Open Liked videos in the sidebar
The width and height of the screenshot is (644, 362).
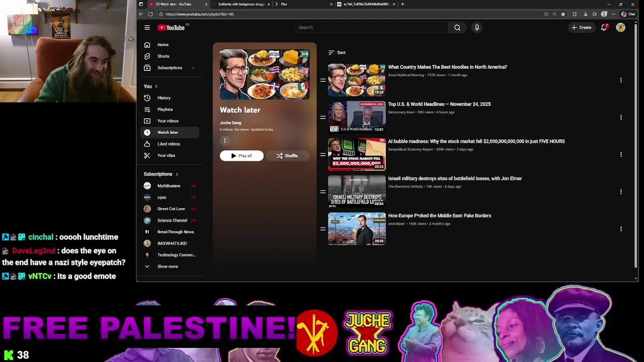coord(171,144)
